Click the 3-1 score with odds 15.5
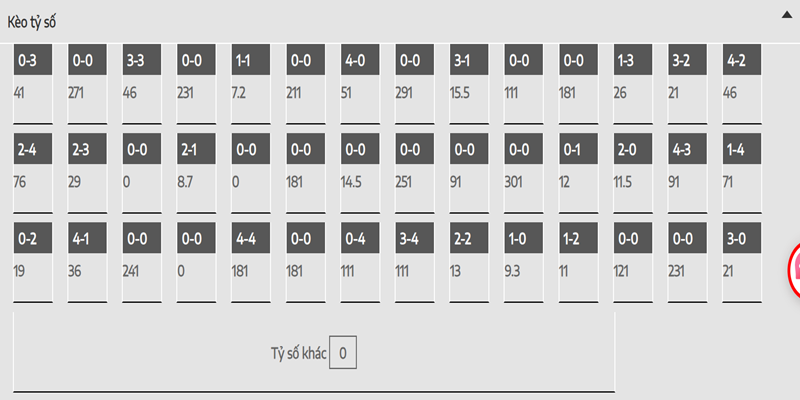This screenshot has width=800, height=400. [469, 84]
